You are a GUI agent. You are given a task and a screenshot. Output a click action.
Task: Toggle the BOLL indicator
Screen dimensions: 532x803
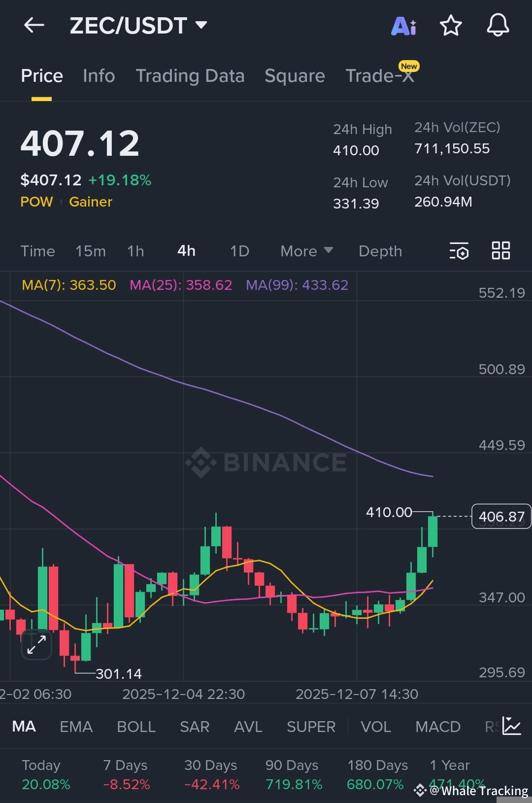point(136,726)
